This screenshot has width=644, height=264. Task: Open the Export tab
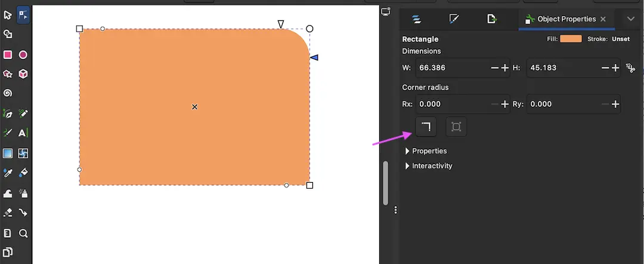pos(491,19)
